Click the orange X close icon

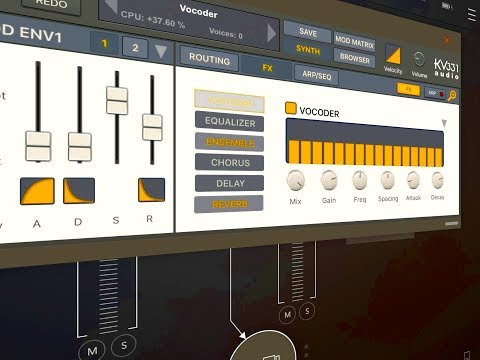pos(447,40)
